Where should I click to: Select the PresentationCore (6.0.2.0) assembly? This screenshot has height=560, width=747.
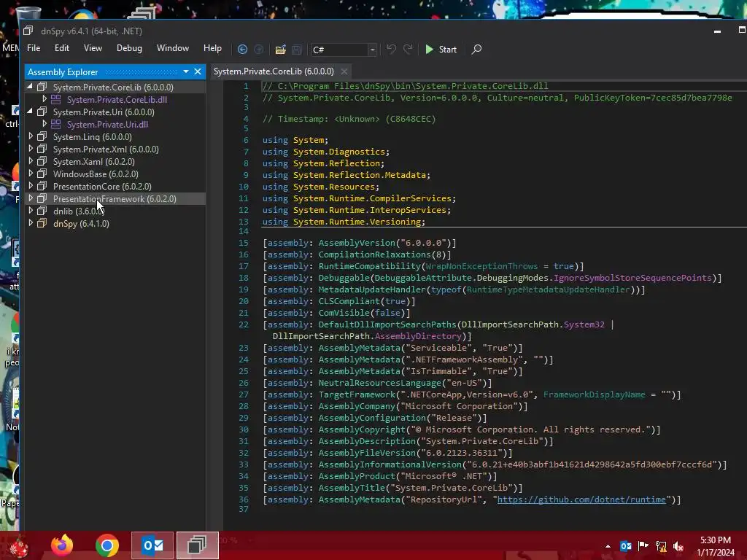tap(102, 186)
